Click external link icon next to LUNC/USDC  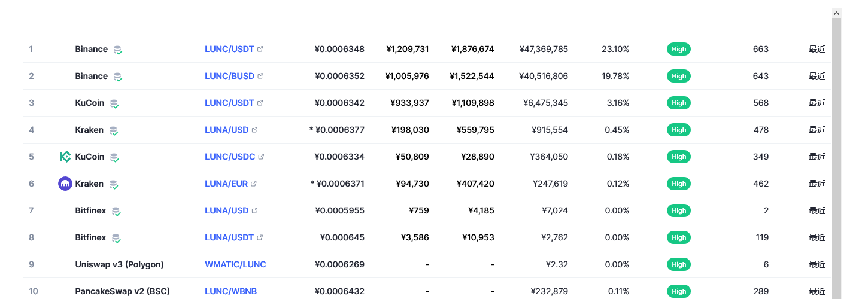coord(261,157)
